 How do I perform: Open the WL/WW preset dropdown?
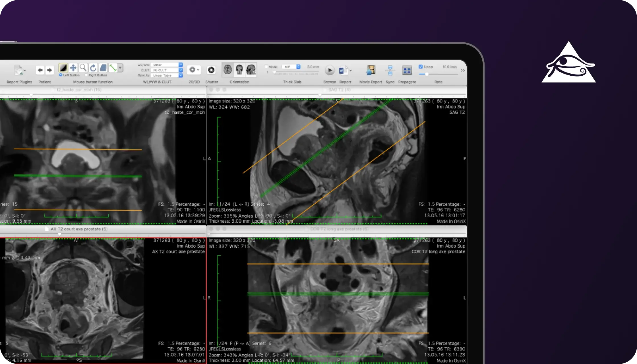coord(167,65)
